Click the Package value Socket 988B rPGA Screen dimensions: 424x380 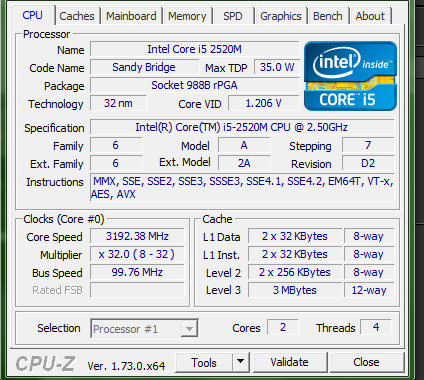tap(194, 85)
